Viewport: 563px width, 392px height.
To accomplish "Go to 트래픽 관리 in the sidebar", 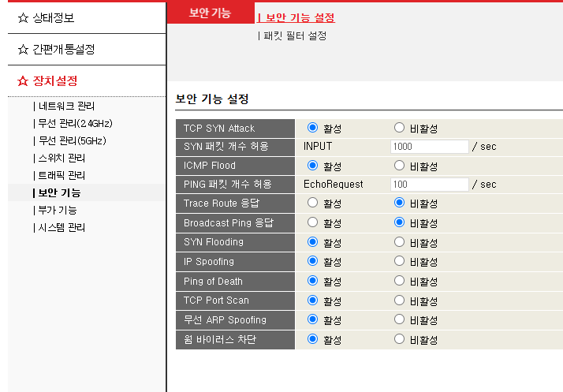I will click(x=62, y=175).
